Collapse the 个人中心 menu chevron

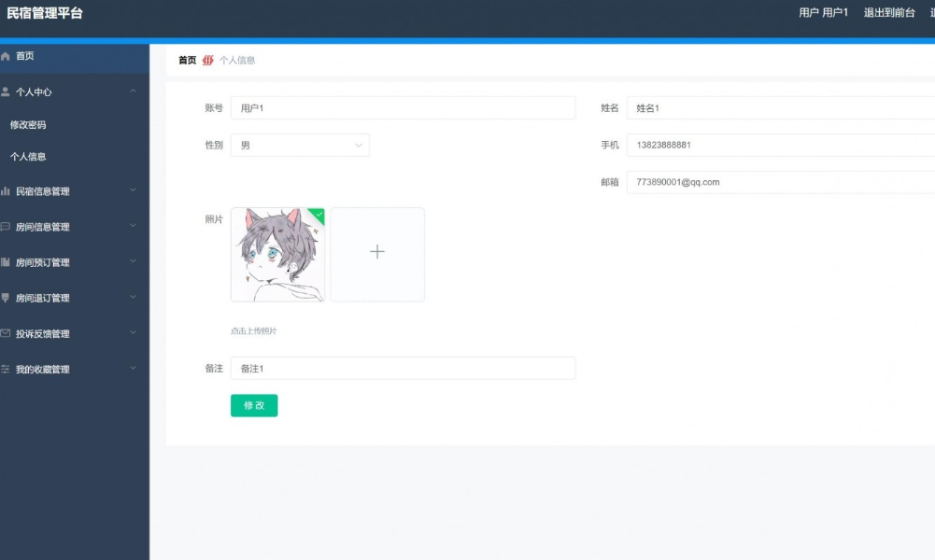(x=133, y=91)
